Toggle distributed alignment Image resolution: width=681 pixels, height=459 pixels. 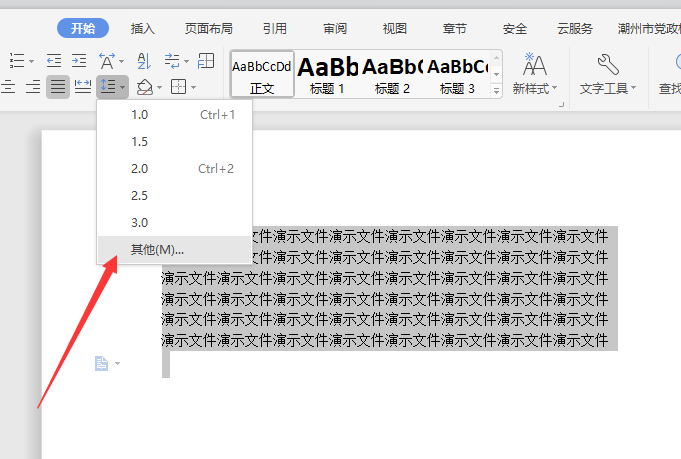pyautogui.click(x=83, y=87)
